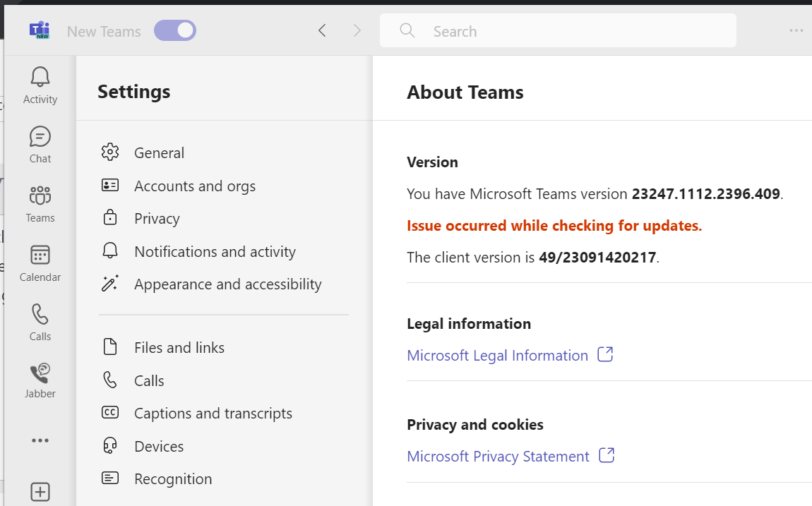Navigate back with the left chevron
This screenshot has height=506, width=812.
click(x=322, y=30)
